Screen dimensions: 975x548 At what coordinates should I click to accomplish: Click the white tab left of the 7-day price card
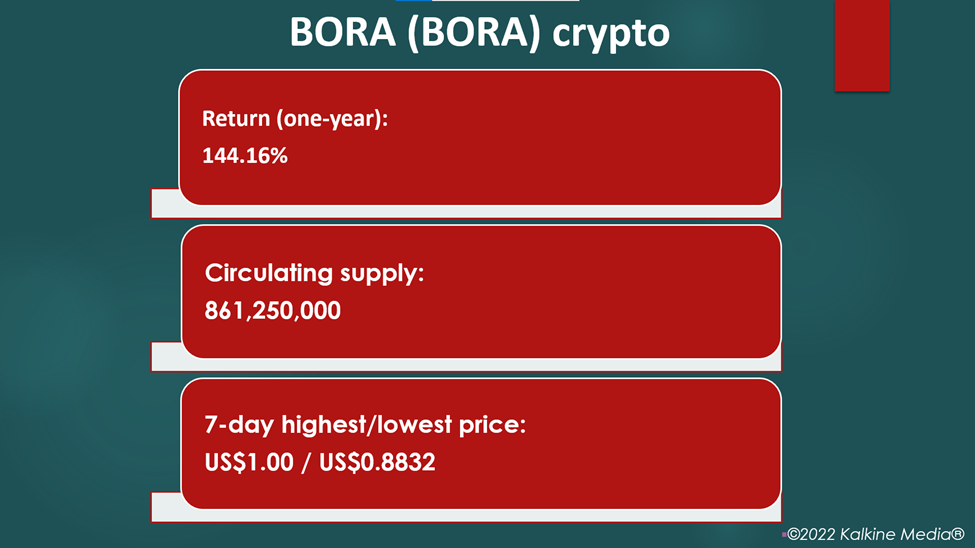click(x=167, y=506)
